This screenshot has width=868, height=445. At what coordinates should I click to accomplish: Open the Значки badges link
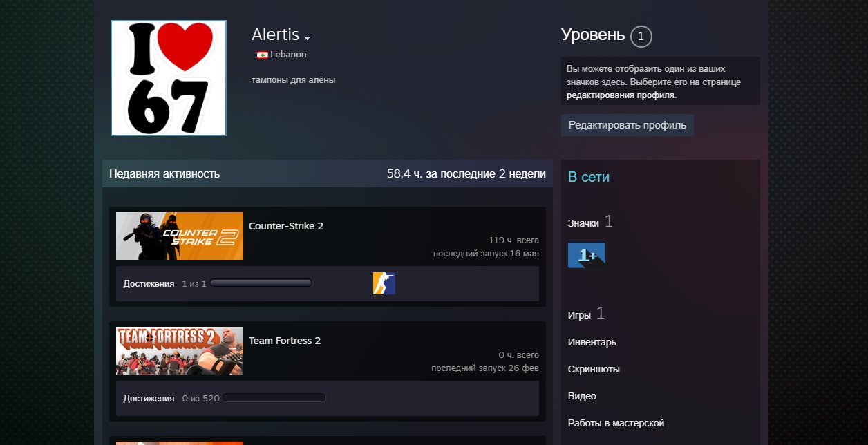pos(583,223)
